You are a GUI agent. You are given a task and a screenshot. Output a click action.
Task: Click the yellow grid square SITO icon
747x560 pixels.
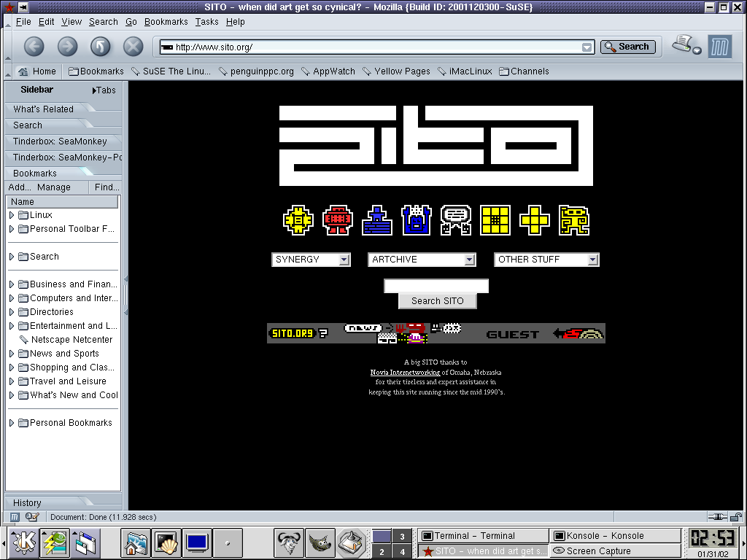495,220
